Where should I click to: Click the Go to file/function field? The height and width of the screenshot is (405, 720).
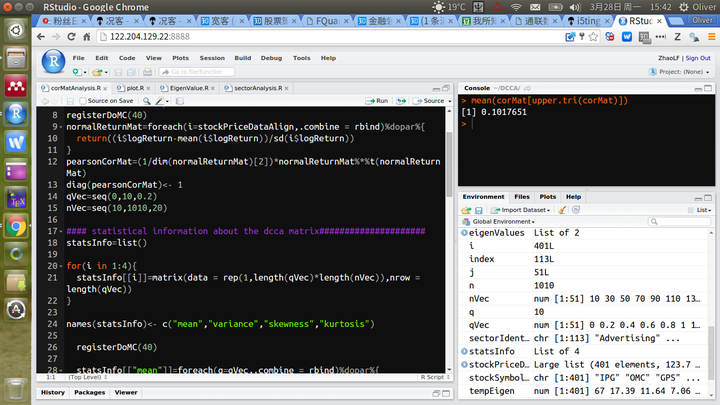click(x=200, y=72)
